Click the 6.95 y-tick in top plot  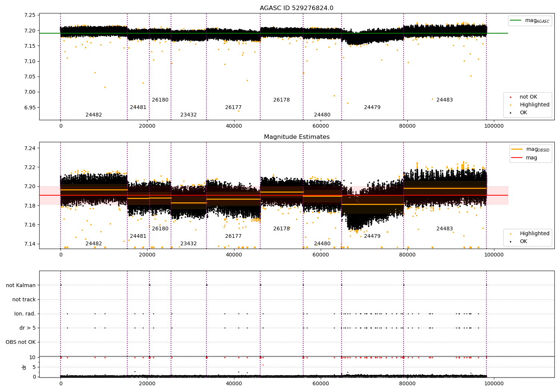pos(30,108)
